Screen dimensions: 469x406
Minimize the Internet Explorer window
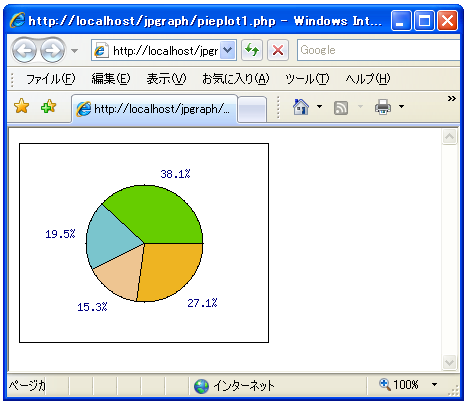[401, 21]
